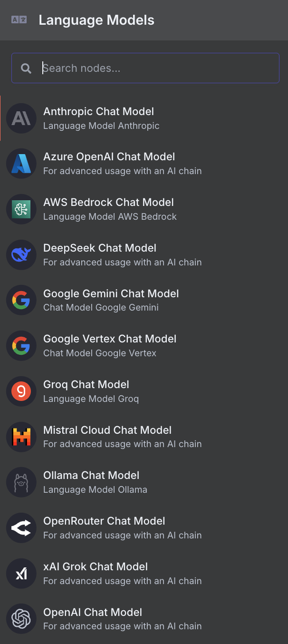Click the Groq logo icon

tap(21, 391)
